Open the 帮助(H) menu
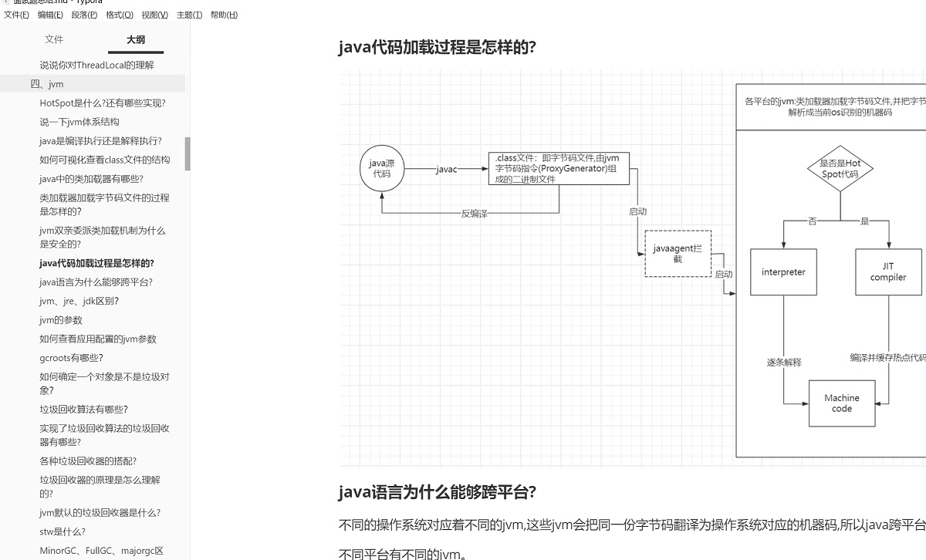 point(224,15)
